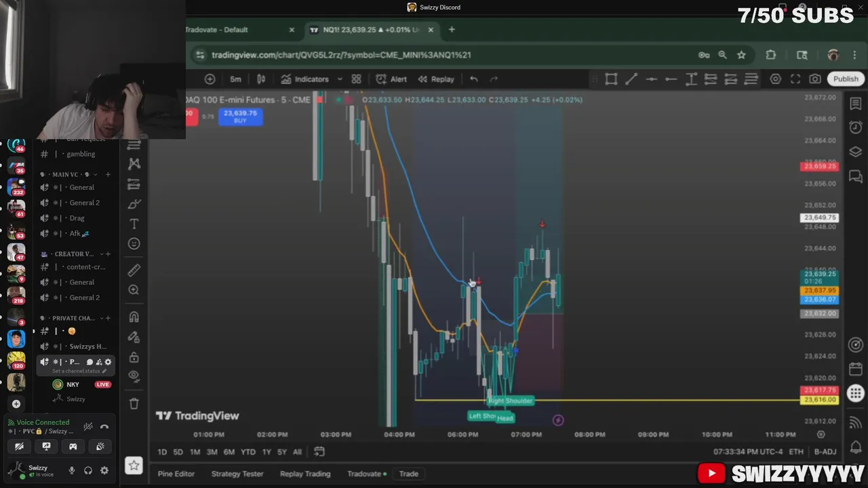Viewport: 868px width, 488px height.
Task: Toggle the ETH session setting
Action: coord(796,452)
